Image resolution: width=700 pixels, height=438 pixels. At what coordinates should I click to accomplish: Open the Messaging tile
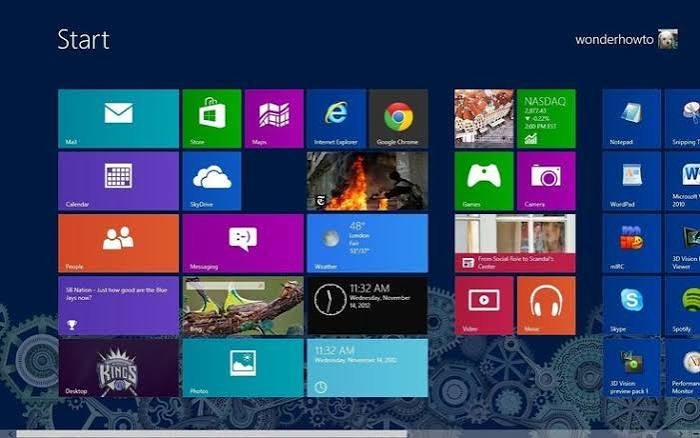coord(243,243)
